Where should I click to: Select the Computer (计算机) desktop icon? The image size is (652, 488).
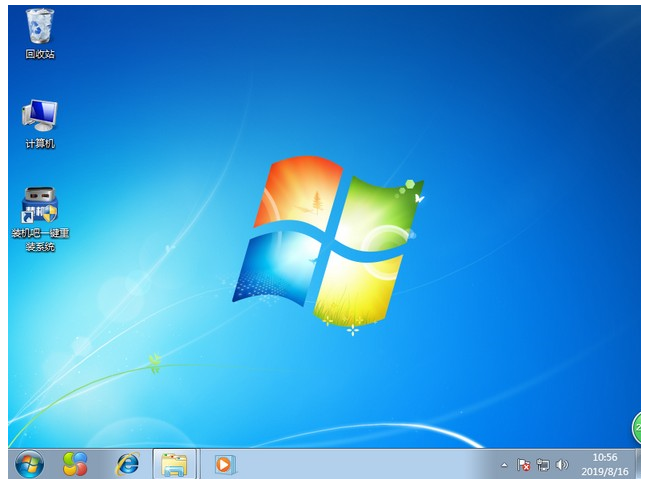[x=40, y=115]
